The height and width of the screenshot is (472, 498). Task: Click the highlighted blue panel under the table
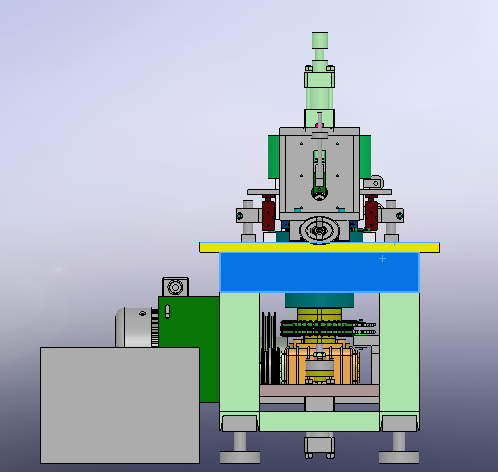click(x=319, y=272)
